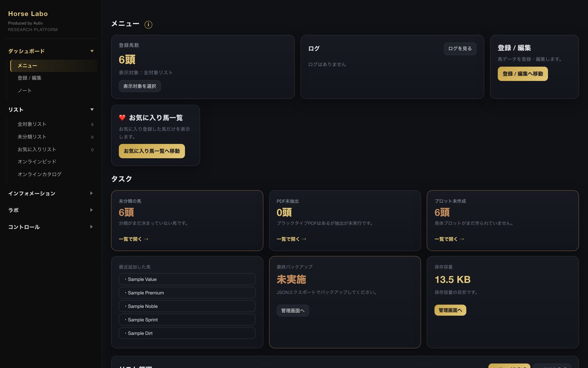Click 管理画面へ button in 保存容量 card
This screenshot has width=588, height=368.
(x=450, y=310)
